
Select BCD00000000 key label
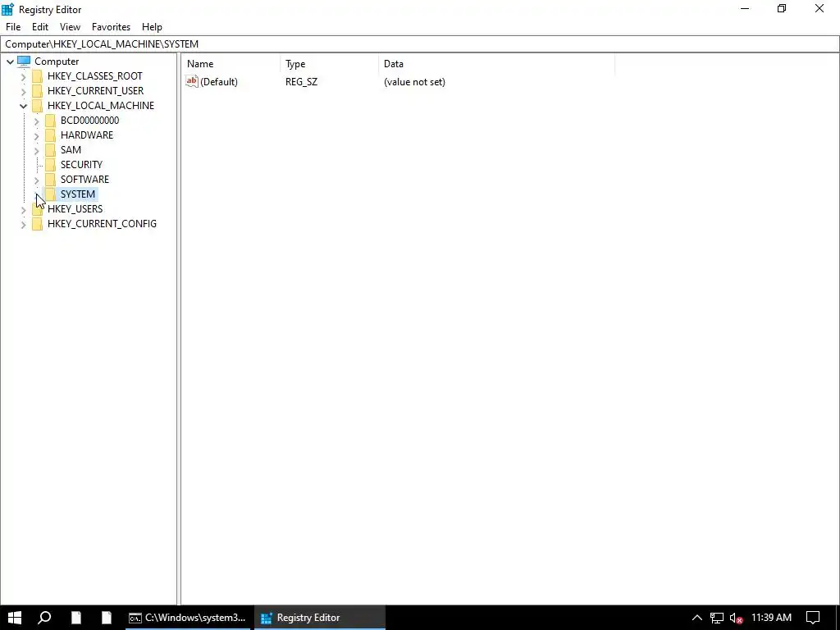(89, 120)
